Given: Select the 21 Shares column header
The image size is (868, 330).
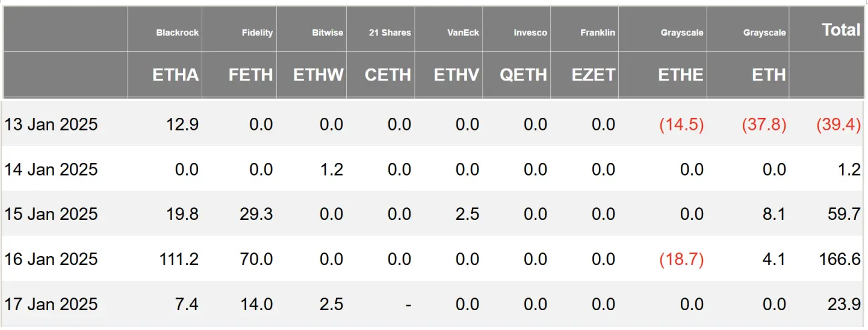Looking at the screenshot, I should point(389,32).
